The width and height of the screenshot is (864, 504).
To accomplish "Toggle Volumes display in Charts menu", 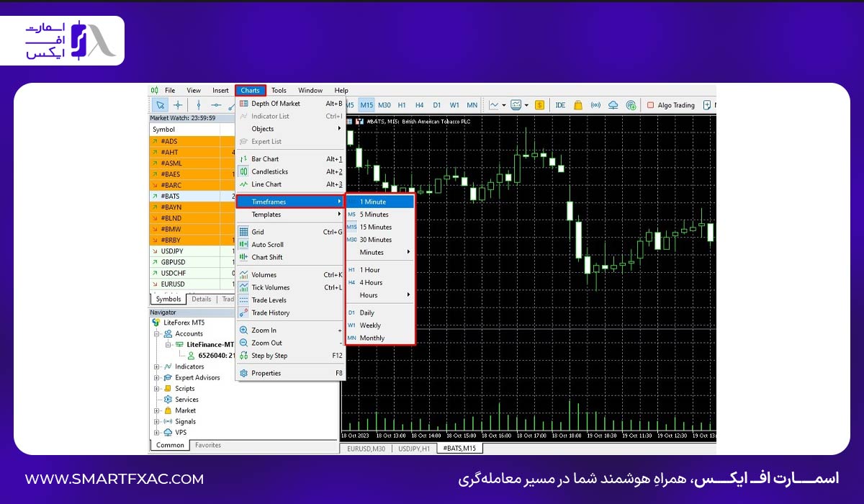I will click(290, 274).
